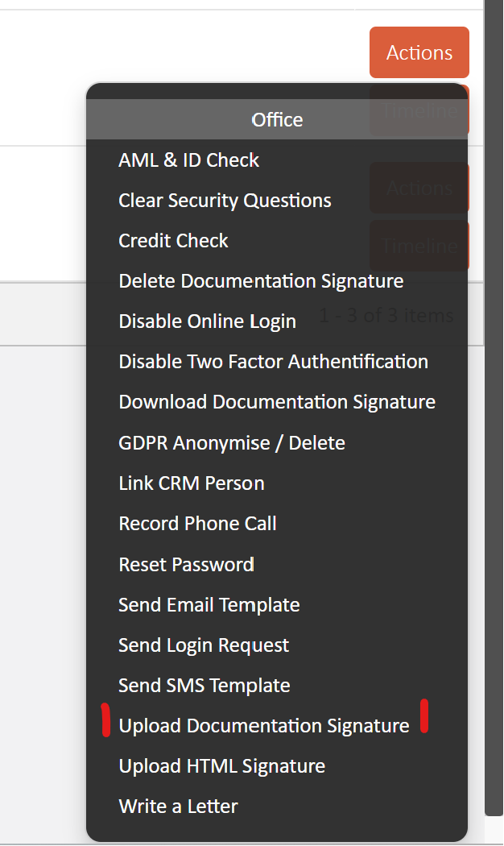The height and width of the screenshot is (846, 504).
Task: Select AML & ID Check
Action: click(188, 160)
